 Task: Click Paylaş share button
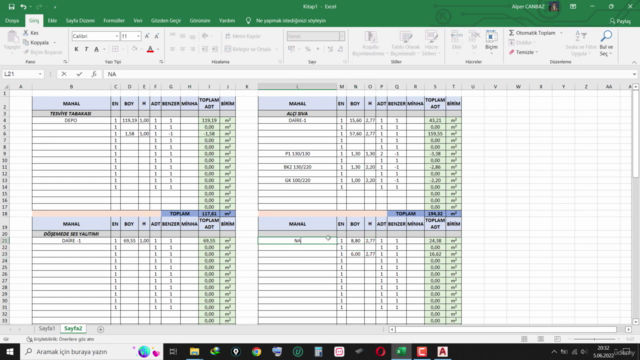620,21
